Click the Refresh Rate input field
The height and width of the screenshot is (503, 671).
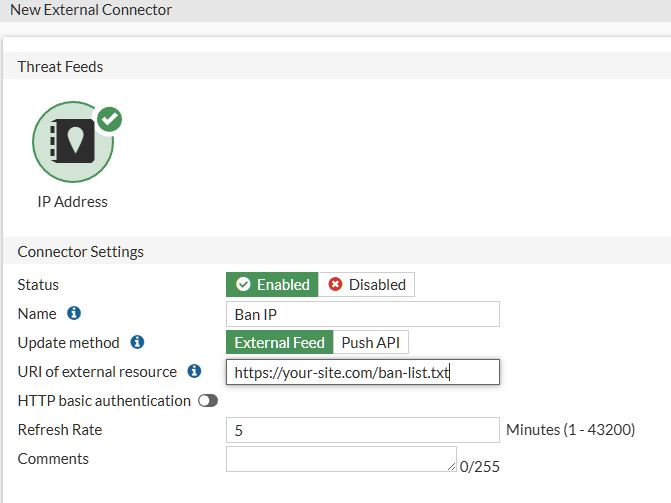pos(362,430)
